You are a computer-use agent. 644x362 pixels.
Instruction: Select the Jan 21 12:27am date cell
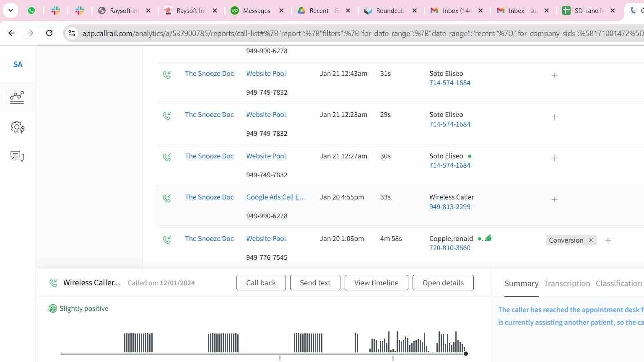point(343,156)
